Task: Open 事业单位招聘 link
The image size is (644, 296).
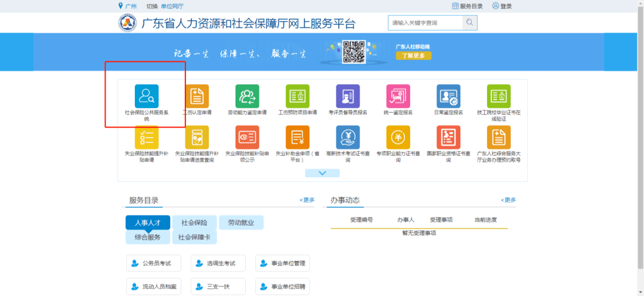Action: 283,287
